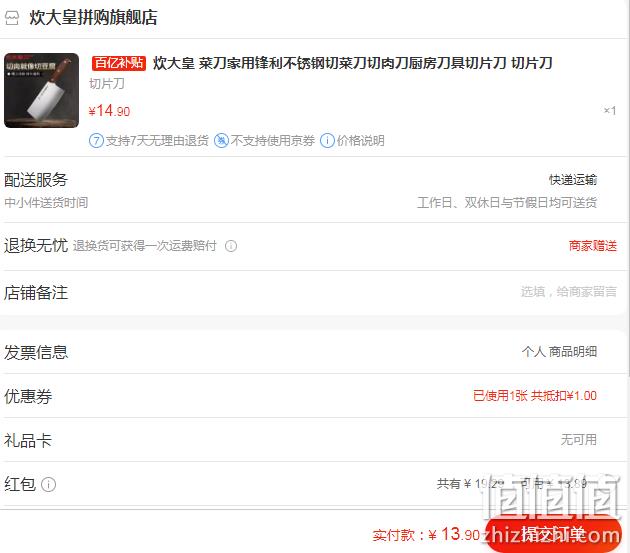Screen dimensions: 630x553
Task: Click the 7-day return circle icon
Action: coord(96,141)
